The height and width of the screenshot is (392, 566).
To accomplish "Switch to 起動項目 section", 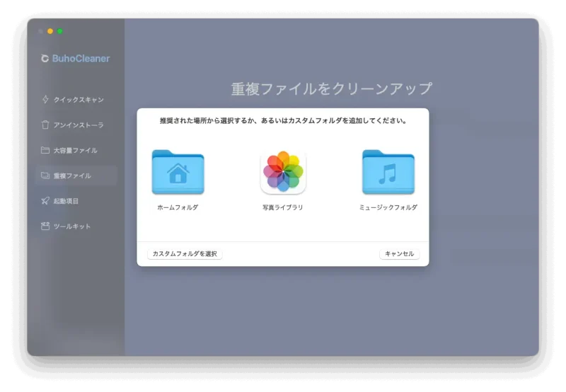I will click(76, 201).
